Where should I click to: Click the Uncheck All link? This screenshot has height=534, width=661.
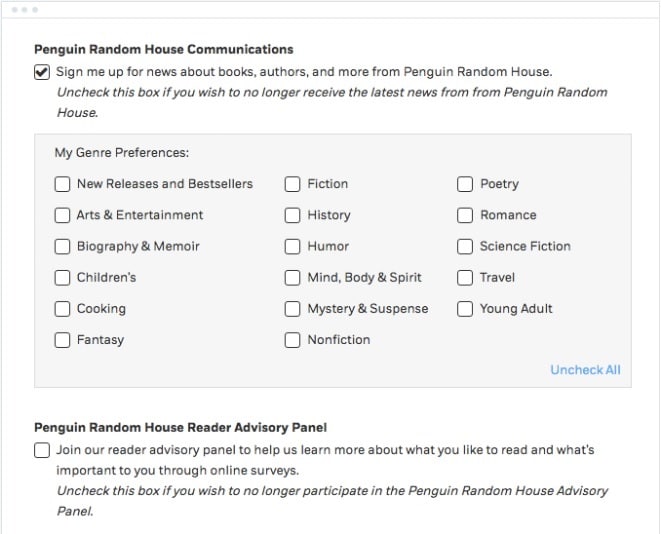(x=585, y=370)
